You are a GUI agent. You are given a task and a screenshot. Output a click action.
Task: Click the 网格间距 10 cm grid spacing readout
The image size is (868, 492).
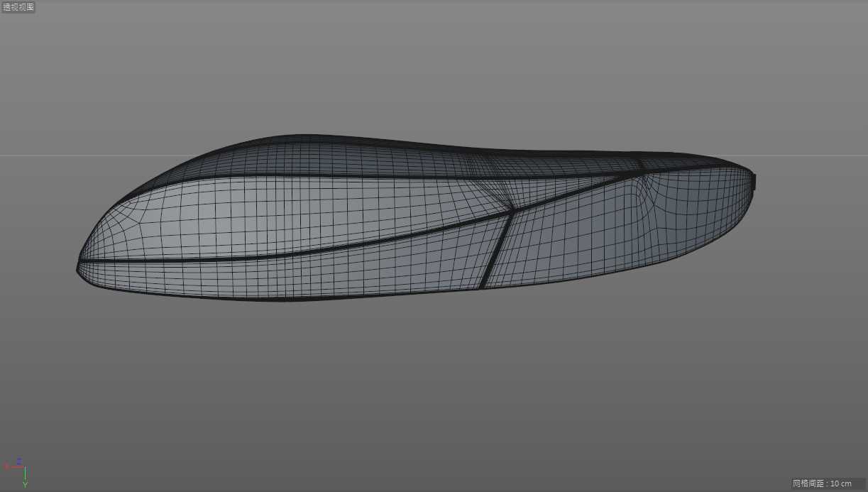click(x=822, y=483)
